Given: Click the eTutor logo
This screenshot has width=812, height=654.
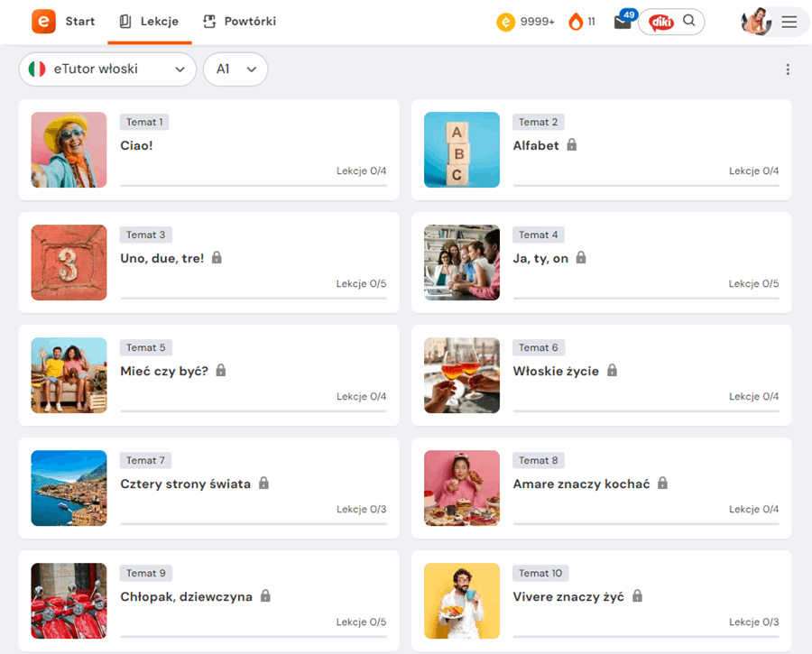Looking at the screenshot, I should (42, 22).
